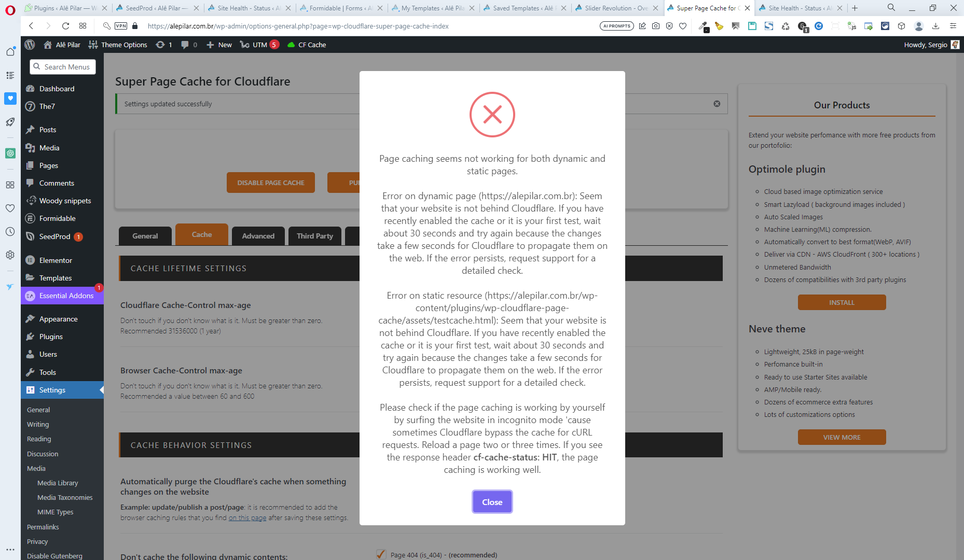The width and height of the screenshot is (964, 560).
Task: Go back to the previous page
Action: [31, 26]
